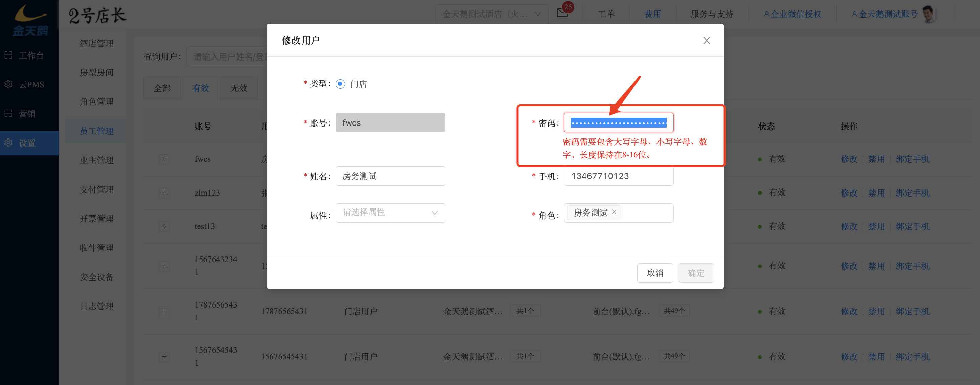Go to 开票管理 submenu

[96, 219]
